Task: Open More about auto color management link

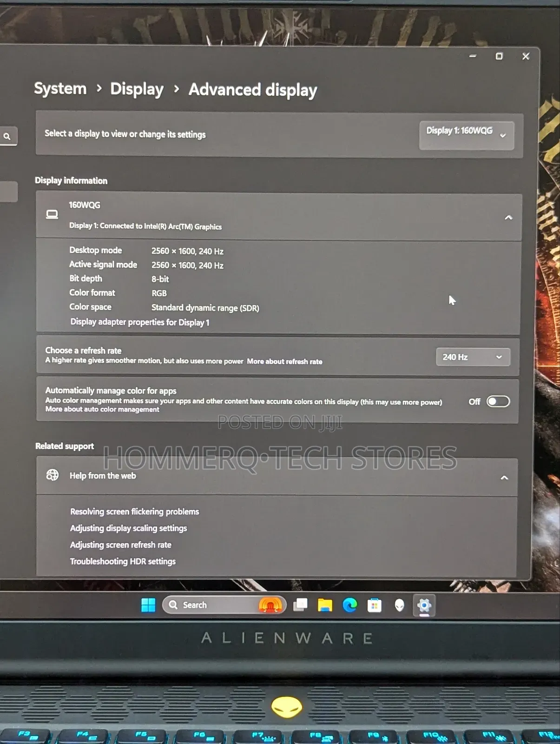Action: click(x=102, y=409)
